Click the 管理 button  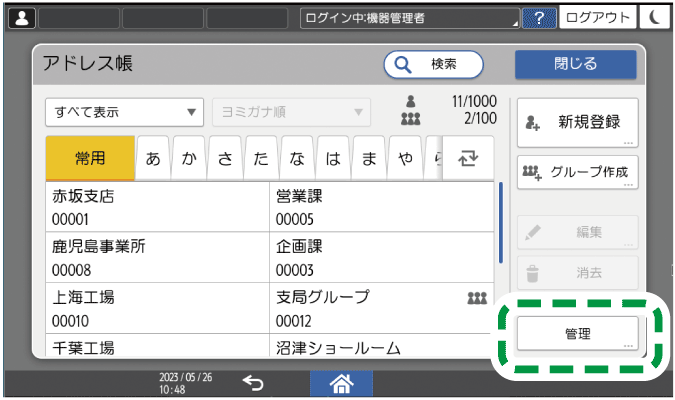click(578, 333)
